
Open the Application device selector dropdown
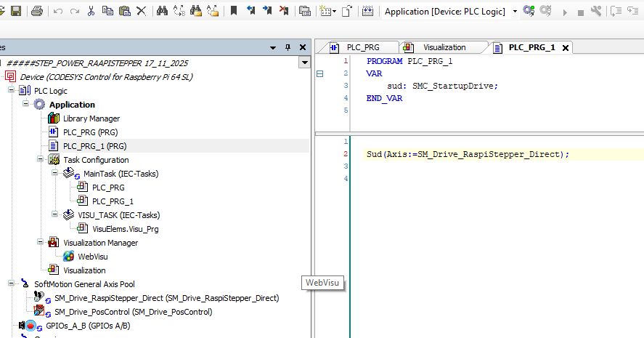click(515, 11)
